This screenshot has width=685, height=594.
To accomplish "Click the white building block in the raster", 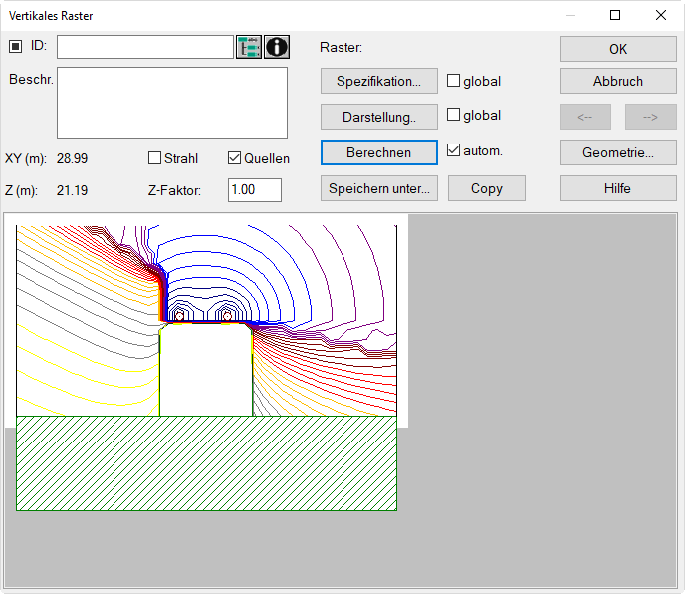I will (206, 370).
